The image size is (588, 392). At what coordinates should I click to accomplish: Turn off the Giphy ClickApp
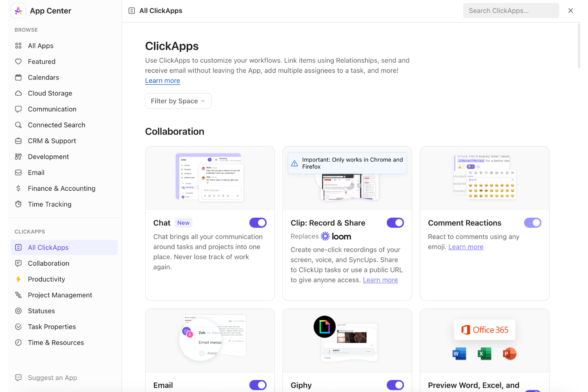[395, 385]
